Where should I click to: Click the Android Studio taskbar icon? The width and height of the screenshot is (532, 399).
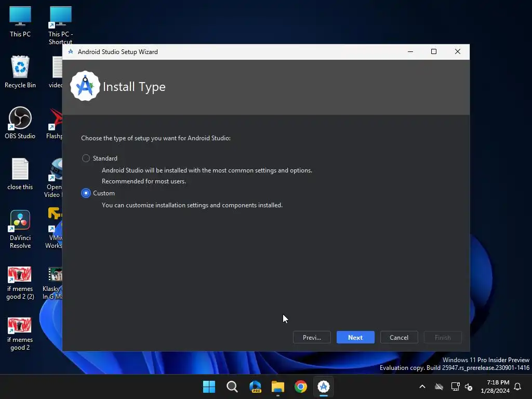(323, 387)
